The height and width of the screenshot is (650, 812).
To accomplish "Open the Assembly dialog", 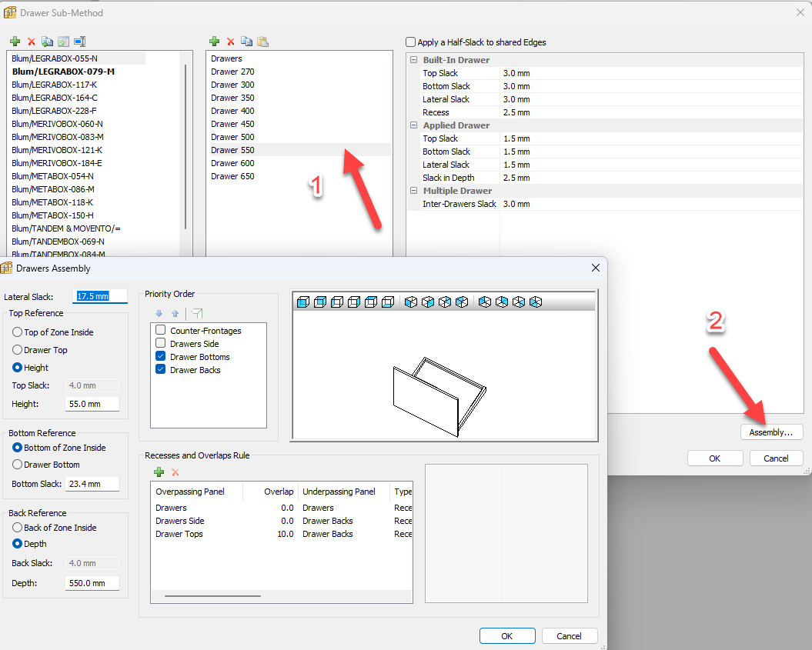I will click(771, 432).
